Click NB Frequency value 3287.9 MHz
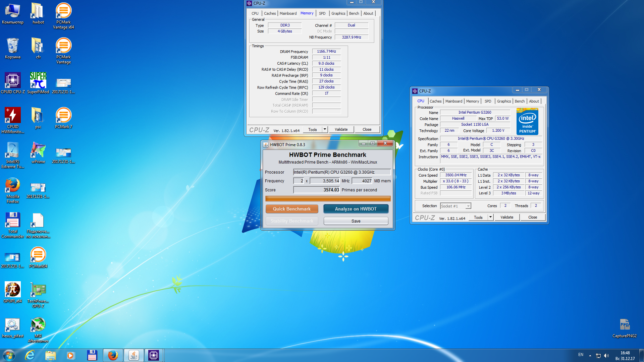This screenshot has width=644, height=362. (352, 37)
